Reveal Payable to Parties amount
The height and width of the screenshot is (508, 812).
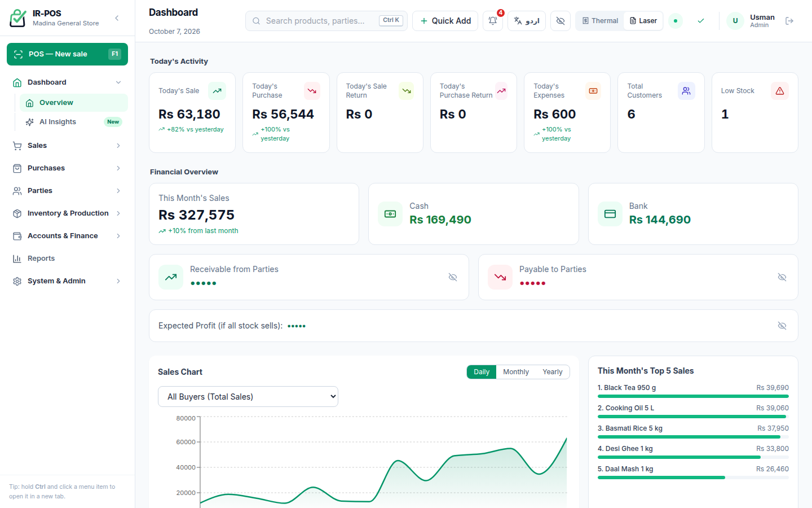(782, 277)
